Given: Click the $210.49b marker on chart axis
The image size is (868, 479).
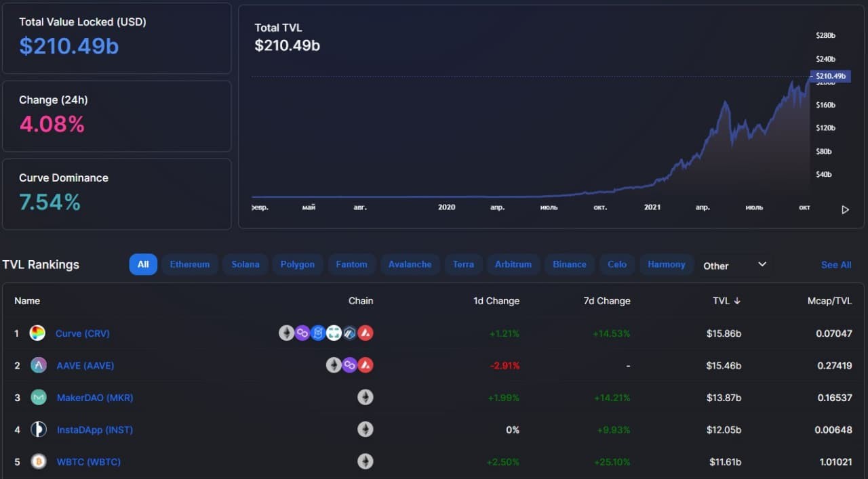Looking at the screenshot, I should tap(831, 76).
